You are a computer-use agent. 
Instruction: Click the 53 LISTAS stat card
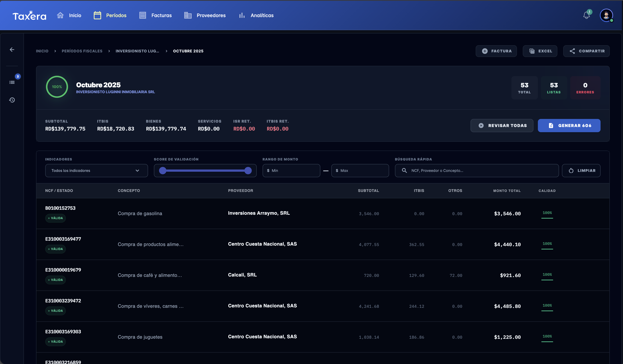point(554,88)
